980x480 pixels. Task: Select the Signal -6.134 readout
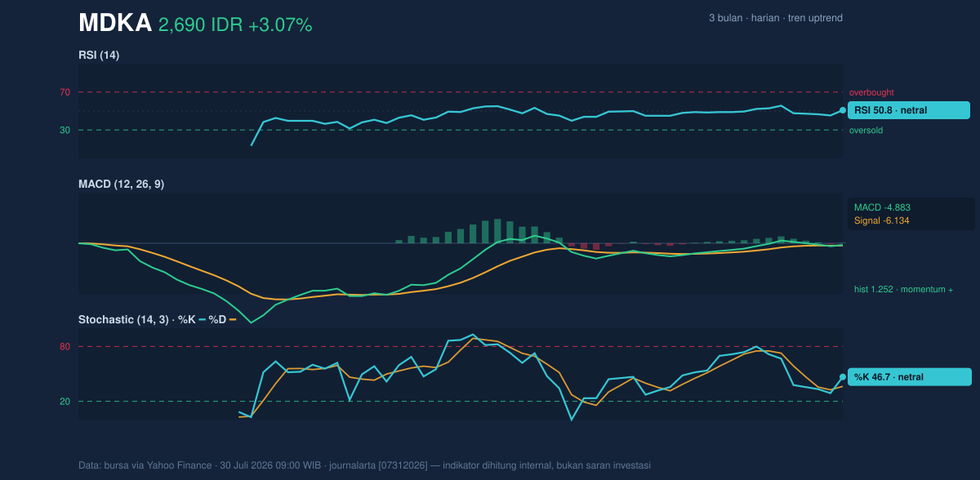tap(882, 220)
